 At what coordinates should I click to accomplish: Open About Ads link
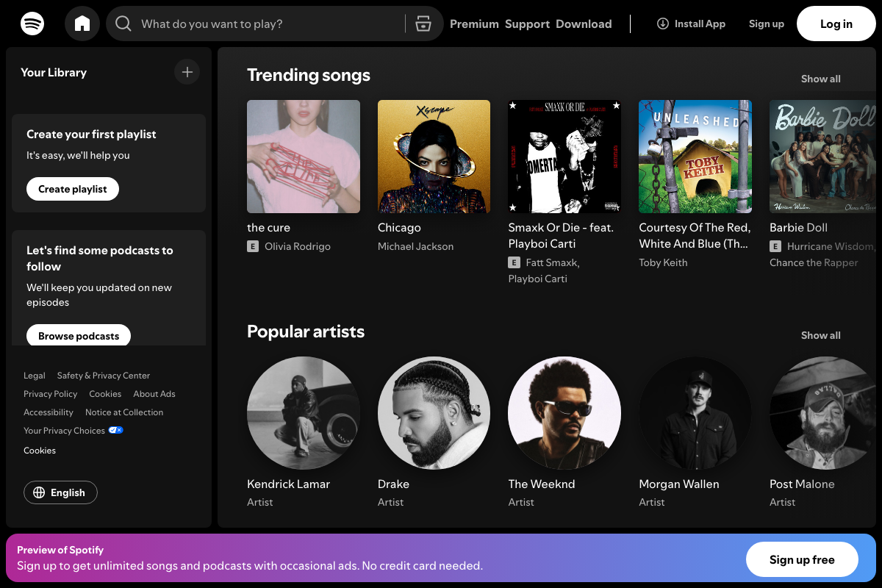click(x=154, y=394)
